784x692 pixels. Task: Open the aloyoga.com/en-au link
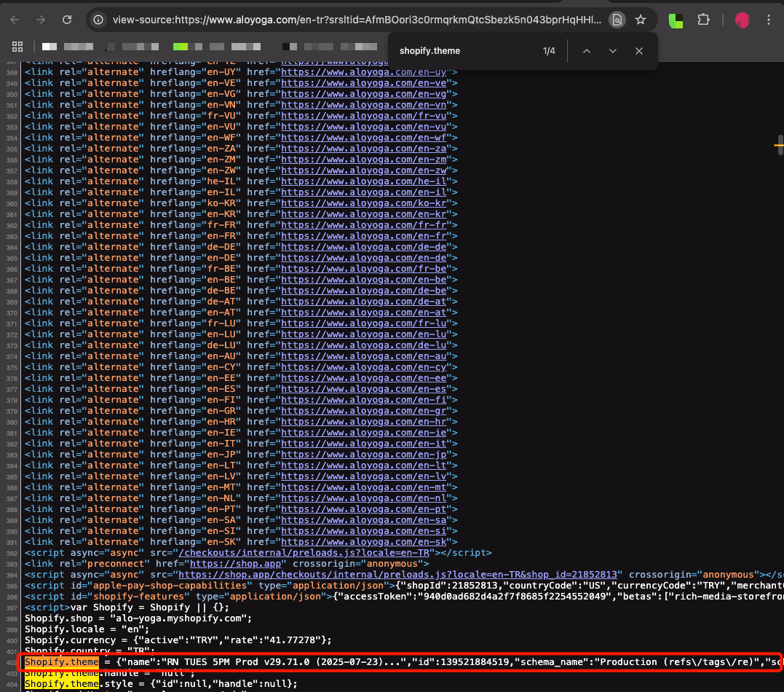pyautogui.click(x=363, y=356)
